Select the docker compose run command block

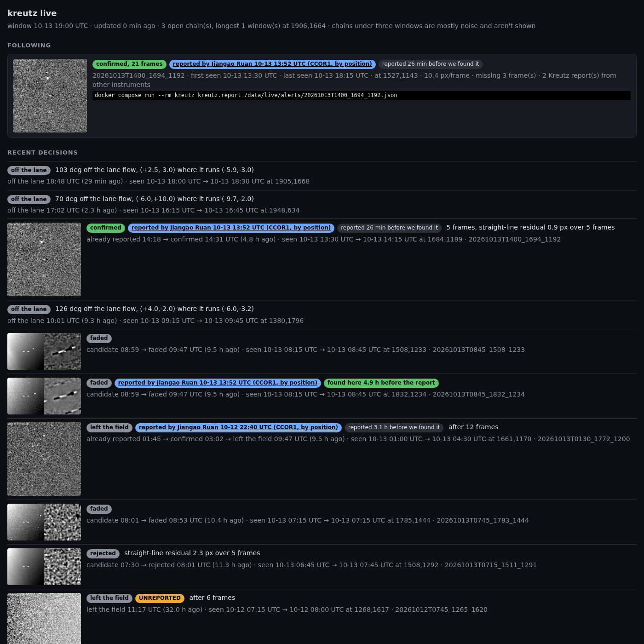tap(362, 96)
